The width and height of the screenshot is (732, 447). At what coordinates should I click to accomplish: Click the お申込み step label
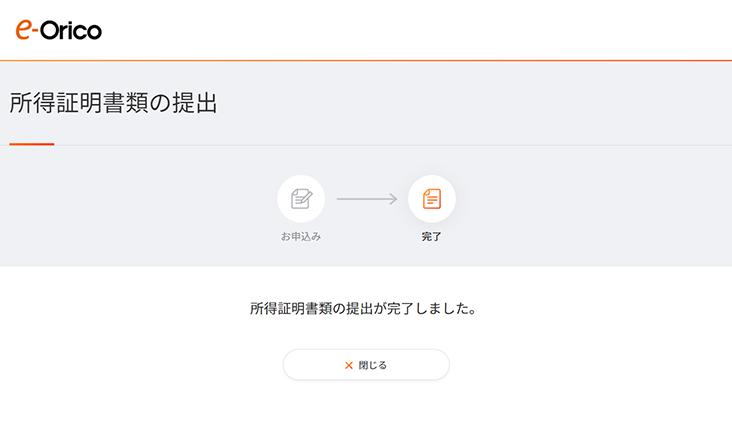[x=301, y=237]
